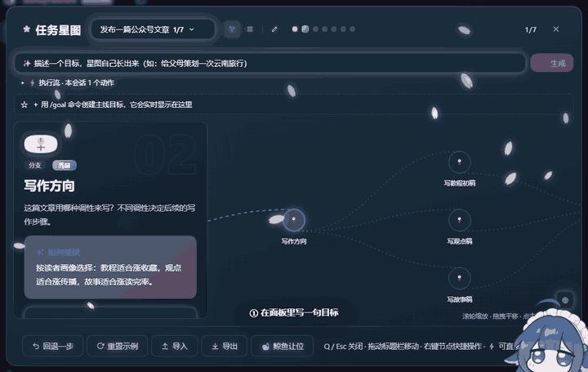Click the maid mascot character
The width and height of the screenshot is (588, 372).
point(550,338)
